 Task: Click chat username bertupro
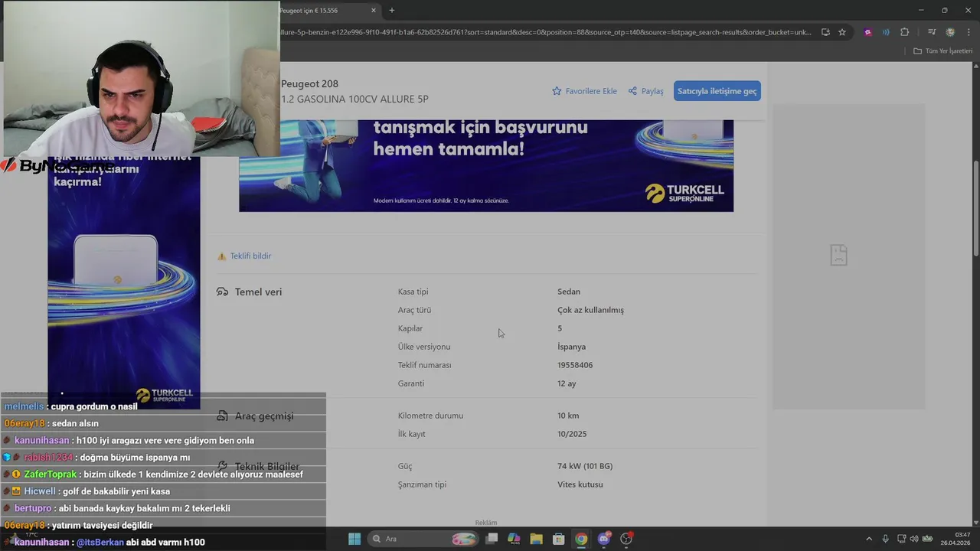click(33, 508)
